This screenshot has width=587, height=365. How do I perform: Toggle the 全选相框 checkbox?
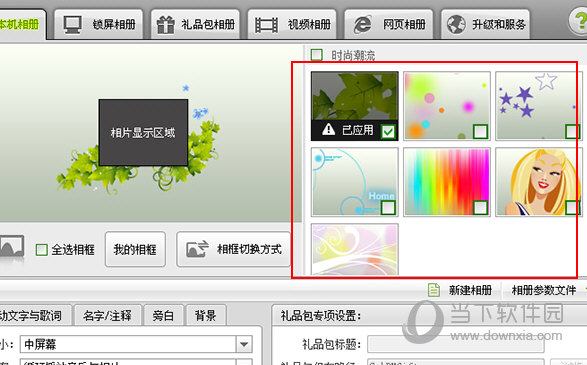42,250
